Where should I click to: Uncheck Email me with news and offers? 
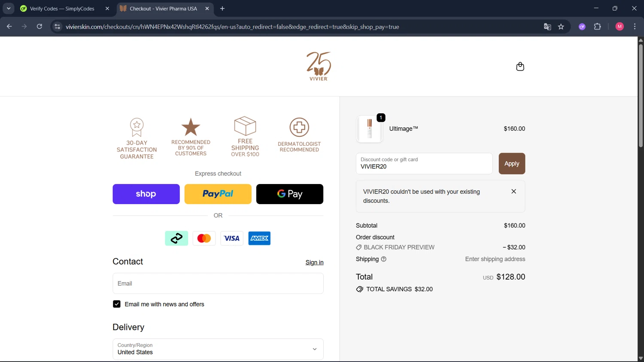point(117,304)
